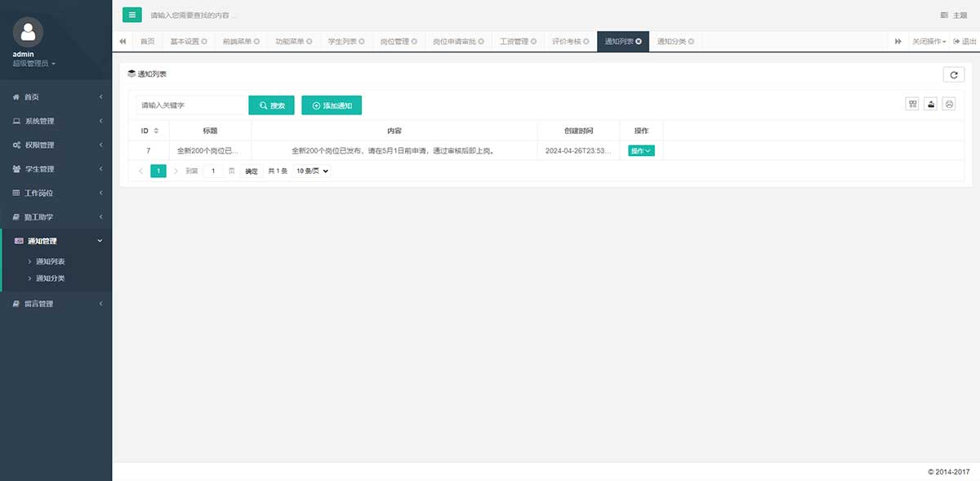Click the export table icon
This screenshot has width=980, height=481.
click(x=930, y=104)
